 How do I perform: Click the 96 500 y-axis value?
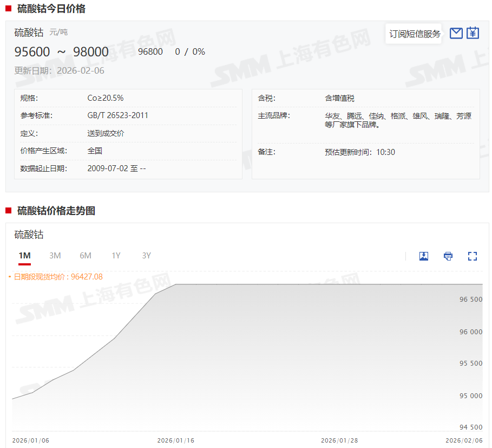coord(470,300)
